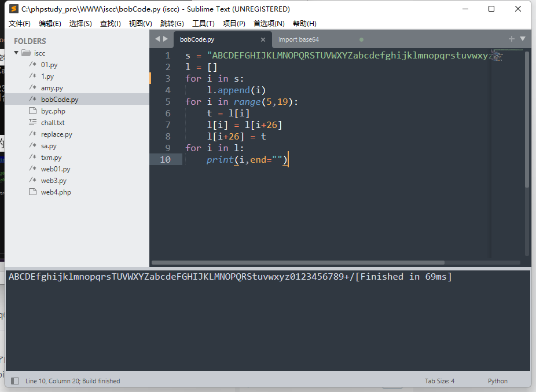
Task: Click the file icon next to web4.php
Action: click(x=33, y=192)
